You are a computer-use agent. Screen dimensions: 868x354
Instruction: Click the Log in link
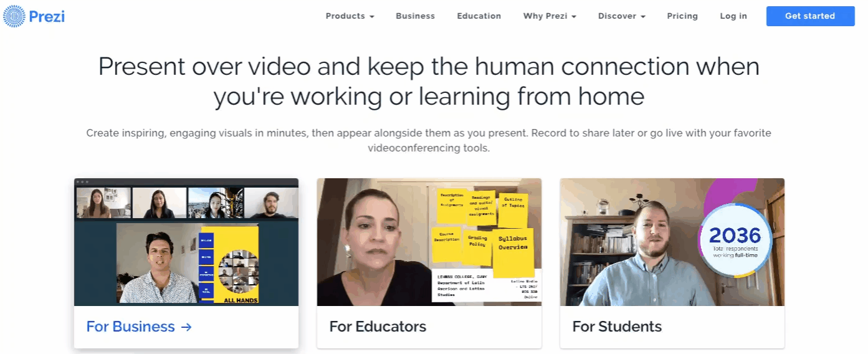pos(733,16)
